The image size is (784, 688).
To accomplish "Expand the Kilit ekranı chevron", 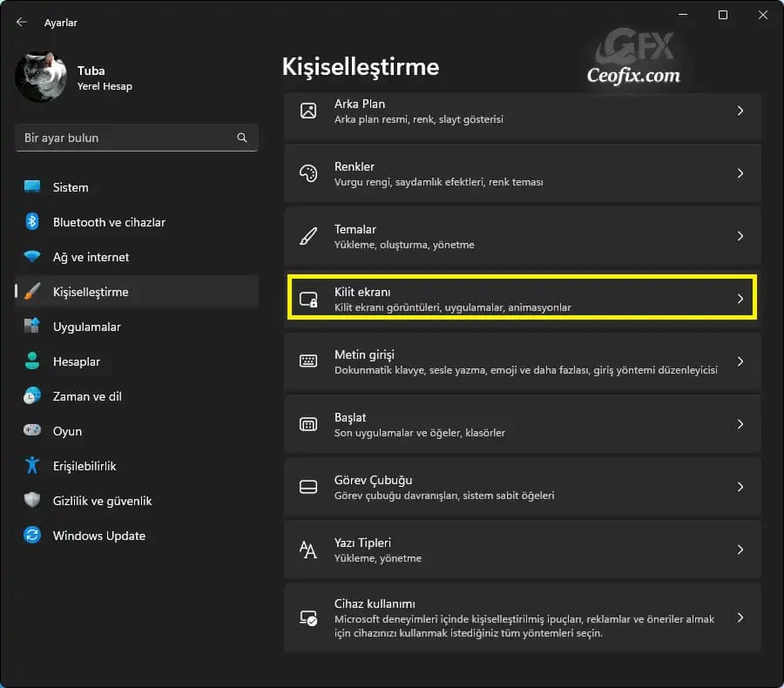I will click(x=740, y=299).
